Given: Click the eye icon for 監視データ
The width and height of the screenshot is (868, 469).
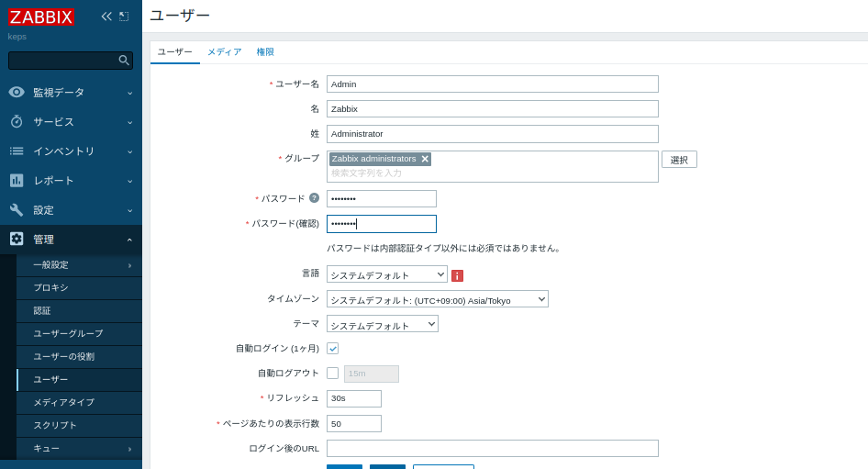Looking at the screenshot, I should [17, 92].
